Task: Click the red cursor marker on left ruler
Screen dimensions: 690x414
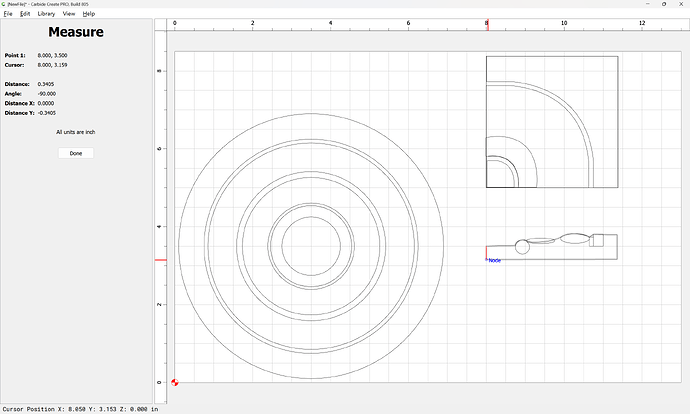Action: (160, 260)
